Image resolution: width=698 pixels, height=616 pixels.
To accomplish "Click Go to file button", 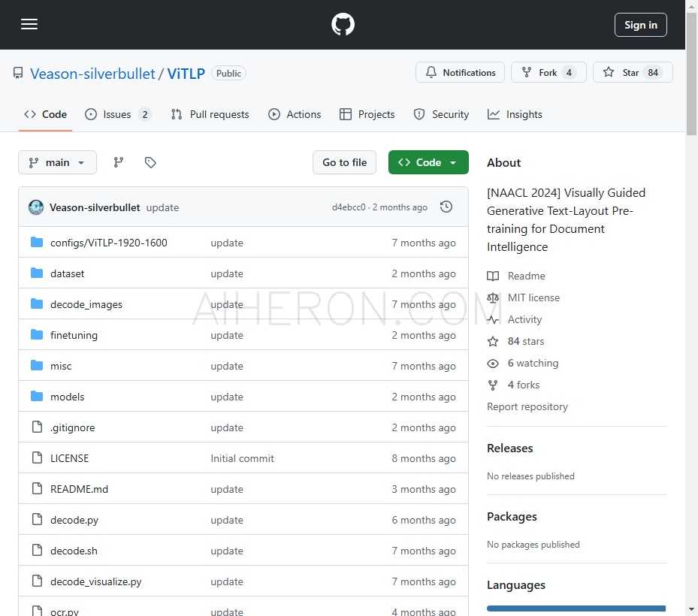I will pos(344,162).
